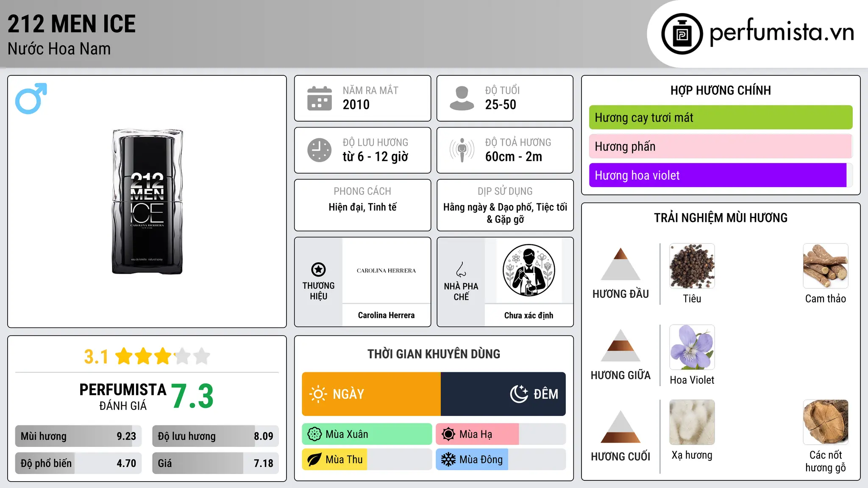
Task: Click the star rating icons next to 3.1
Action: point(162,356)
